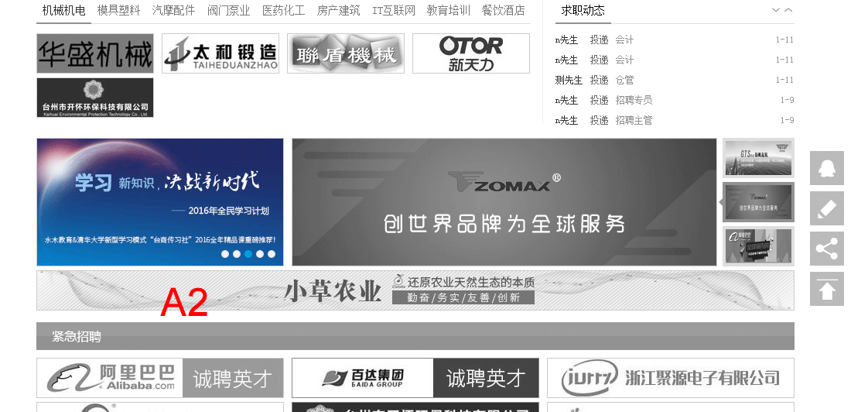The width and height of the screenshot is (868, 412).
Task: Click the share icon in floating sidebar
Action: pyautogui.click(x=826, y=249)
